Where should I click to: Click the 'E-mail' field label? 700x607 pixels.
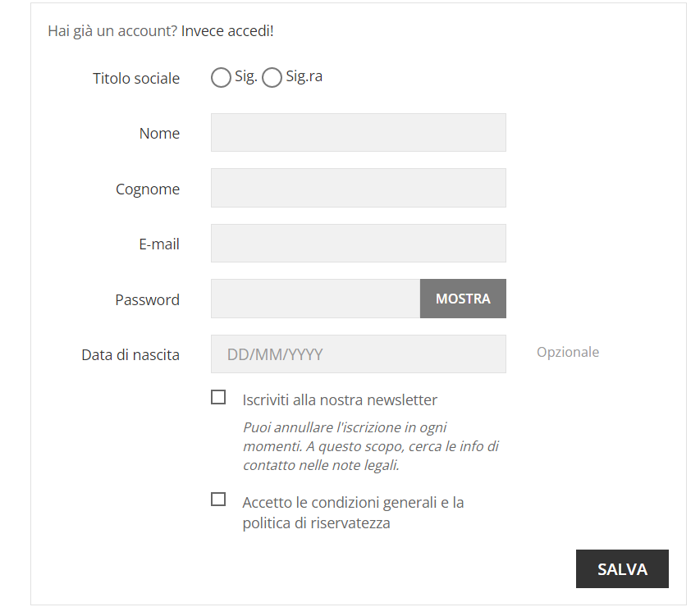[159, 244]
